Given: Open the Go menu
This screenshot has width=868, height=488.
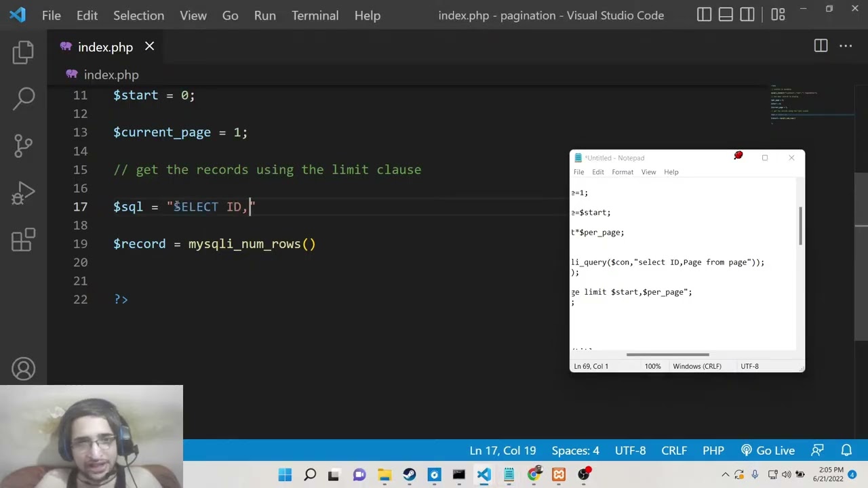Looking at the screenshot, I should point(230,15).
